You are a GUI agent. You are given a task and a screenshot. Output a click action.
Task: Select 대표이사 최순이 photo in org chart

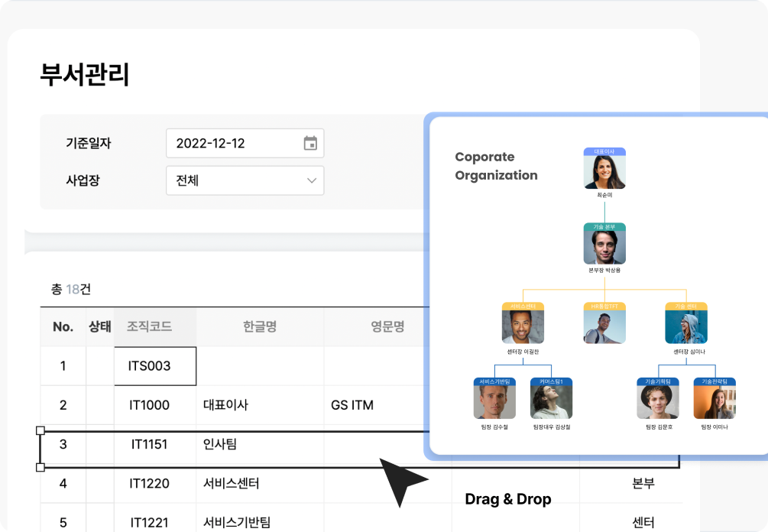point(604,172)
